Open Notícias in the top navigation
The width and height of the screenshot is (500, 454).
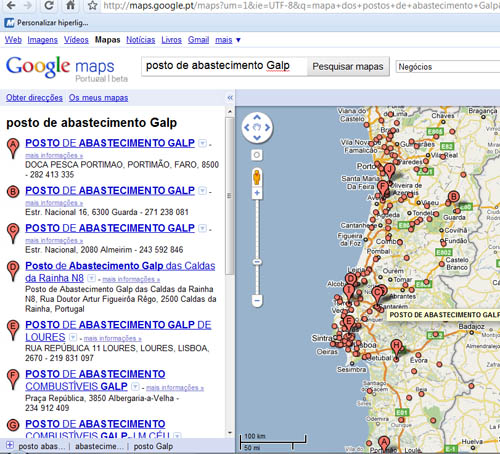click(140, 40)
